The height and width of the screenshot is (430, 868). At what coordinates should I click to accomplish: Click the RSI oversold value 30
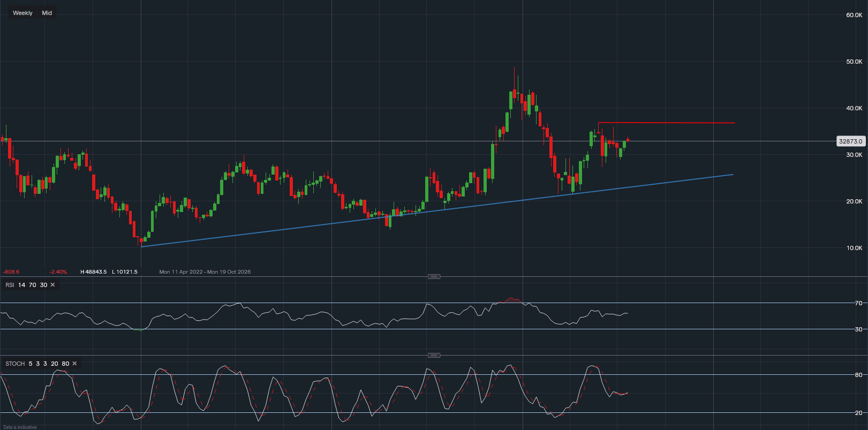point(43,285)
